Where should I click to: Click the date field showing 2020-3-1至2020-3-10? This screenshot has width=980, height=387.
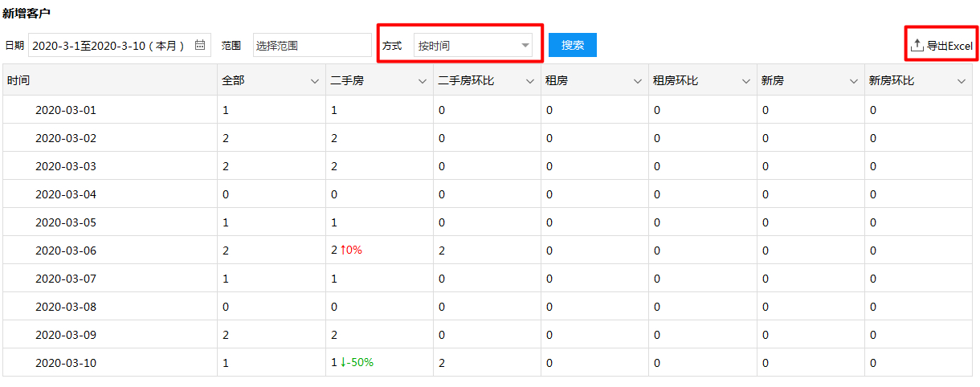click(x=120, y=46)
